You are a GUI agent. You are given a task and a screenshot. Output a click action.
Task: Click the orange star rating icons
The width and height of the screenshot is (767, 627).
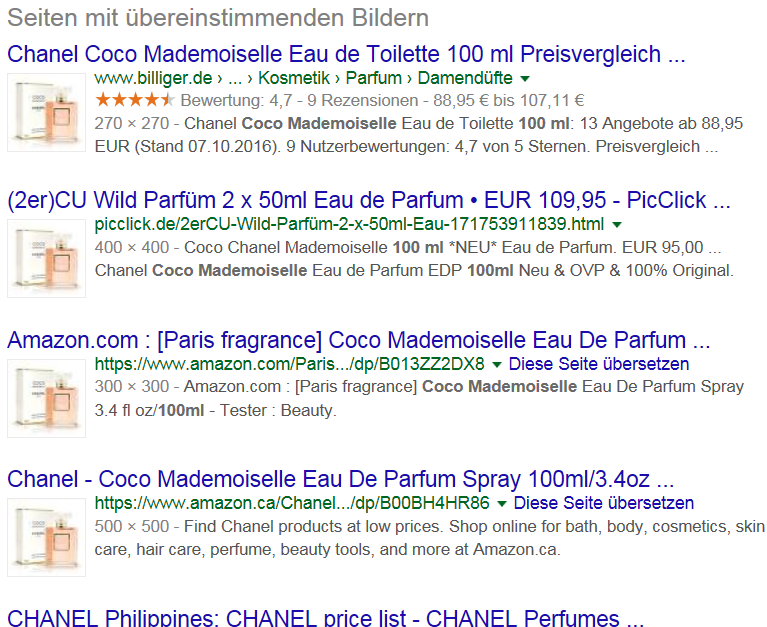coord(135,100)
